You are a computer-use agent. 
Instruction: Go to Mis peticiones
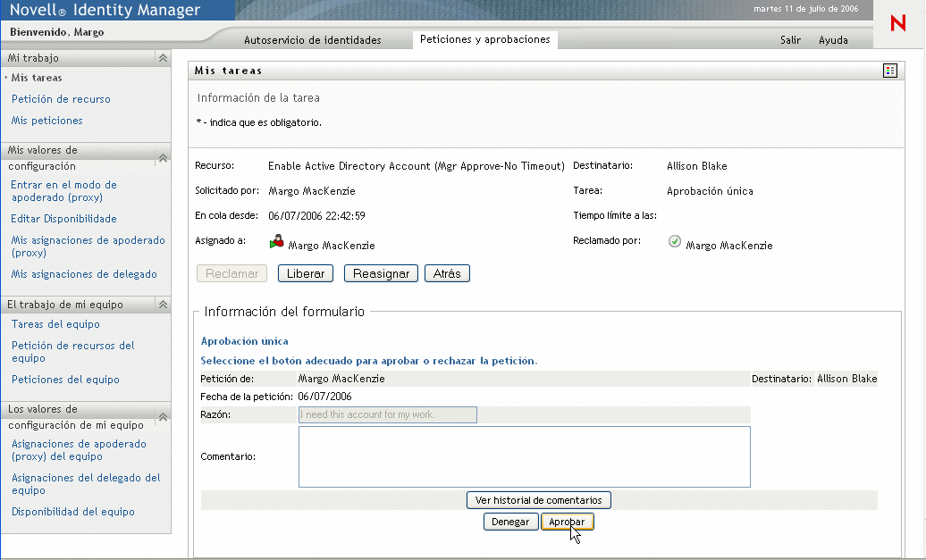click(47, 121)
